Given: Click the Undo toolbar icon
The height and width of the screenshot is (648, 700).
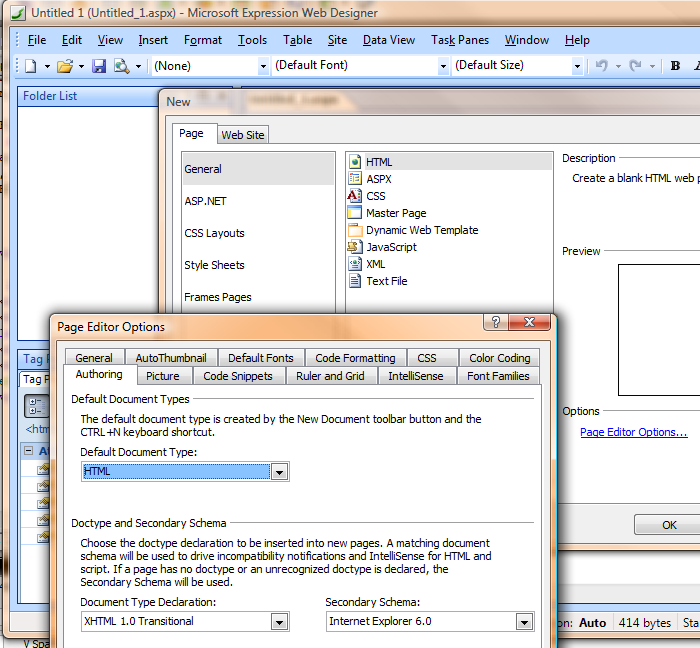Looking at the screenshot, I should pos(601,66).
